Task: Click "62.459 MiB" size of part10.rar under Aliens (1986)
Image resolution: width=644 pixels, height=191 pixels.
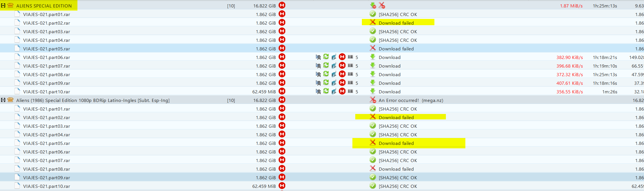Action: (x=264, y=186)
